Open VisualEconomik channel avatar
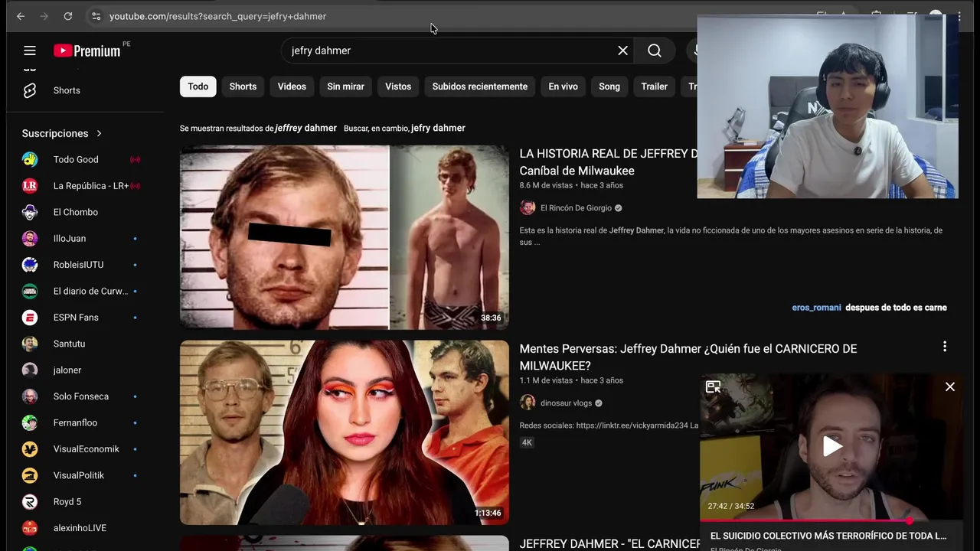The width and height of the screenshot is (980, 551). (30, 449)
